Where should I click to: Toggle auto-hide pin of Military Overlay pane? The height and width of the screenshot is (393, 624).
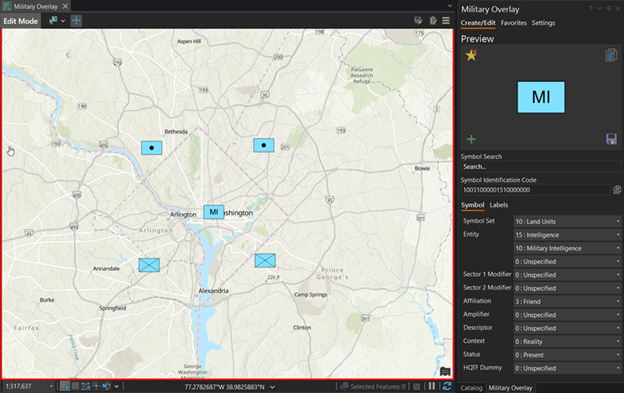click(608, 8)
